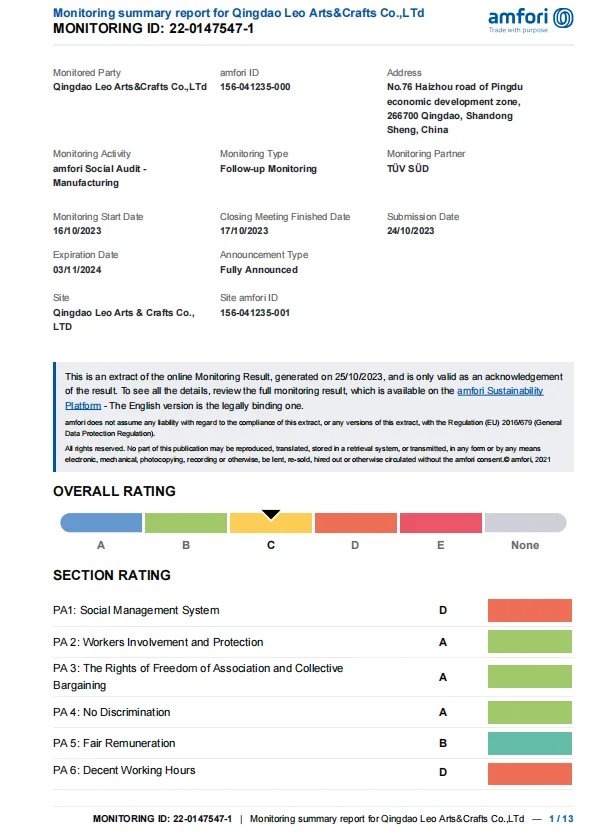Click the green B rating segment
The width and height of the screenshot is (607, 836).
[186, 522]
